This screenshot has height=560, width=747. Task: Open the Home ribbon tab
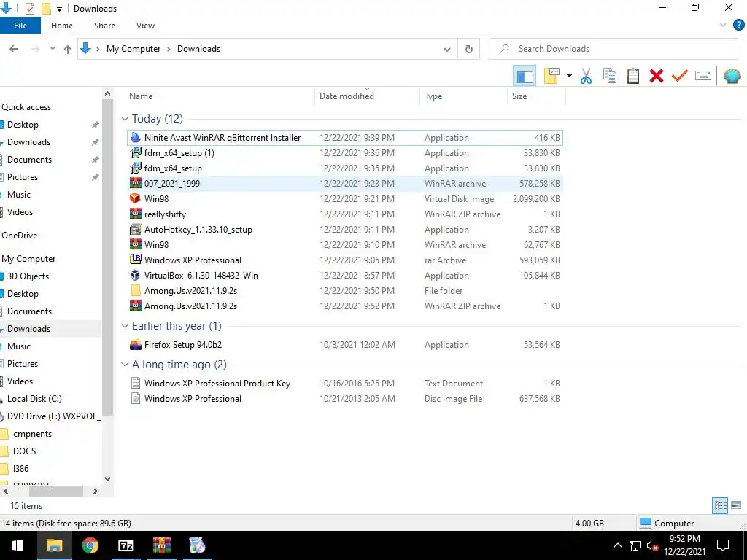pyautogui.click(x=62, y=26)
